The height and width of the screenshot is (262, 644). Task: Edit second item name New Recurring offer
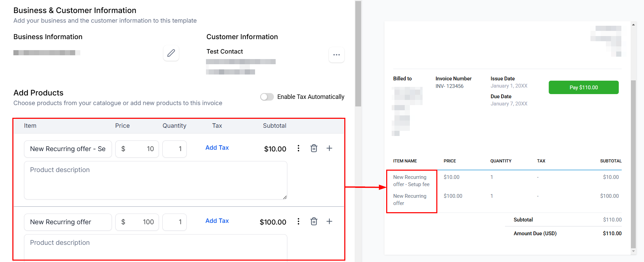coord(68,222)
